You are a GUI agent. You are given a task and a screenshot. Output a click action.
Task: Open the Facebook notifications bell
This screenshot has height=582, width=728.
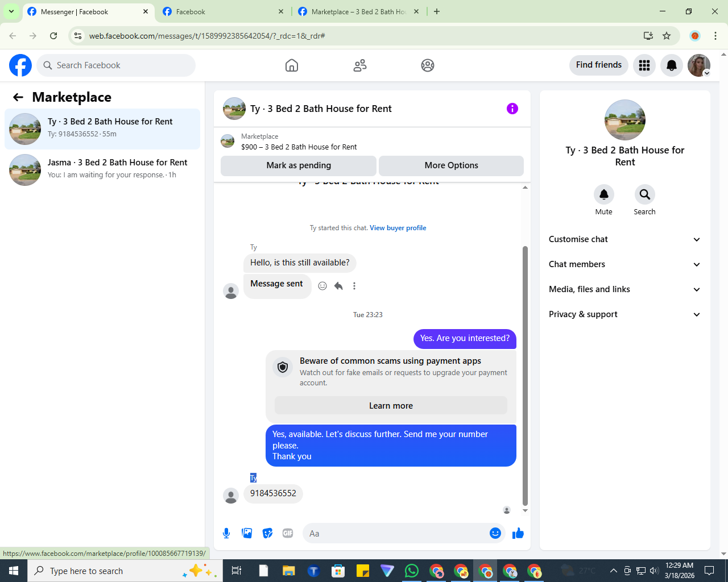click(x=672, y=65)
